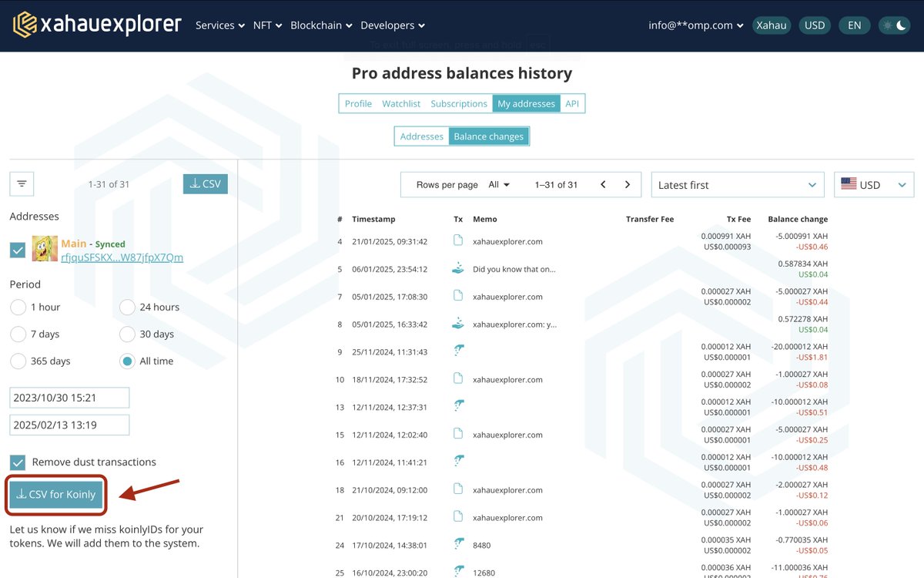Click the Main address avatar image

tap(45, 249)
